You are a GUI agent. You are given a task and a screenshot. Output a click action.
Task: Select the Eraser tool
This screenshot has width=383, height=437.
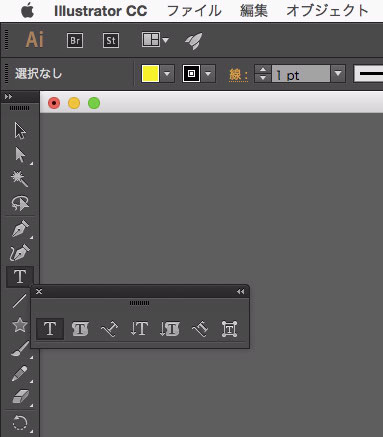point(20,397)
